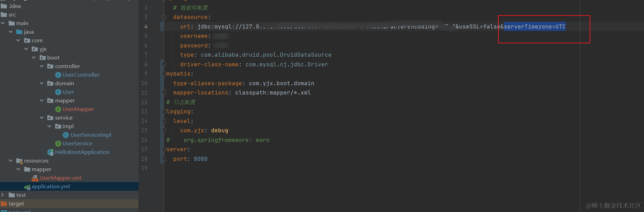Viewport: 644px width, 212px height.
Task: Place cursor on port value 8080
Action: (200, 159)
